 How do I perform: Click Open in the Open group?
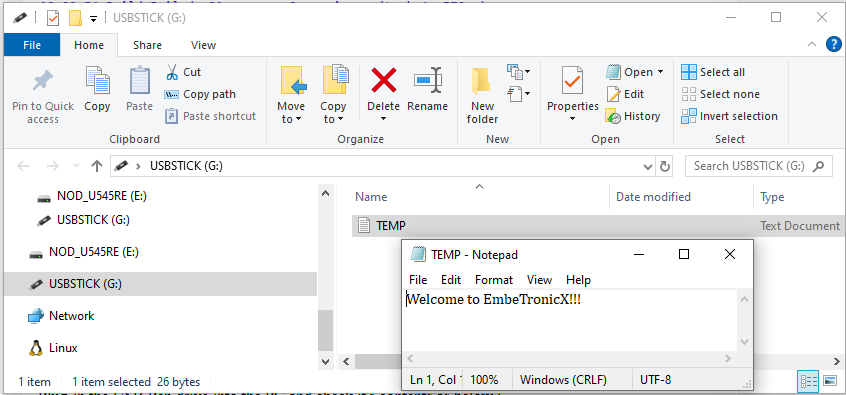point(629,72)
